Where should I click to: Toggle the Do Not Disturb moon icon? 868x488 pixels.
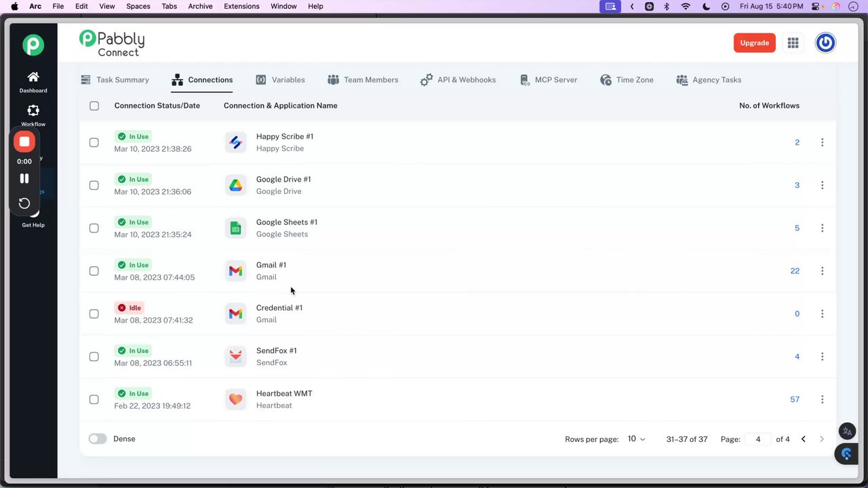pyautogui.click(x=706, y=6)
